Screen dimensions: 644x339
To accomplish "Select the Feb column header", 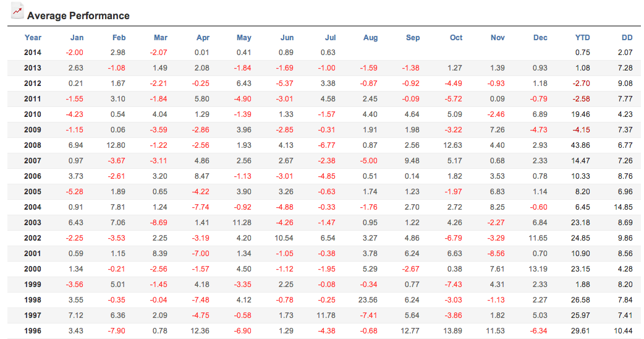I will pos(119,37).
